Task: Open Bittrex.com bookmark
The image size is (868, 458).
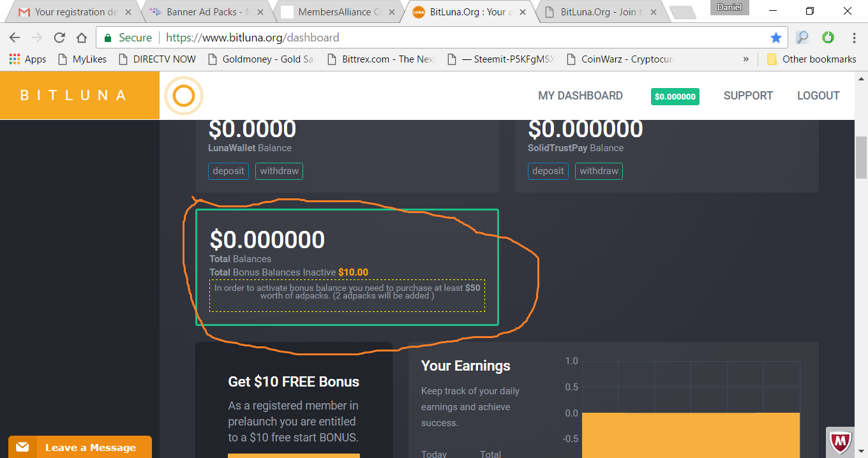Action: pos(380,59)
